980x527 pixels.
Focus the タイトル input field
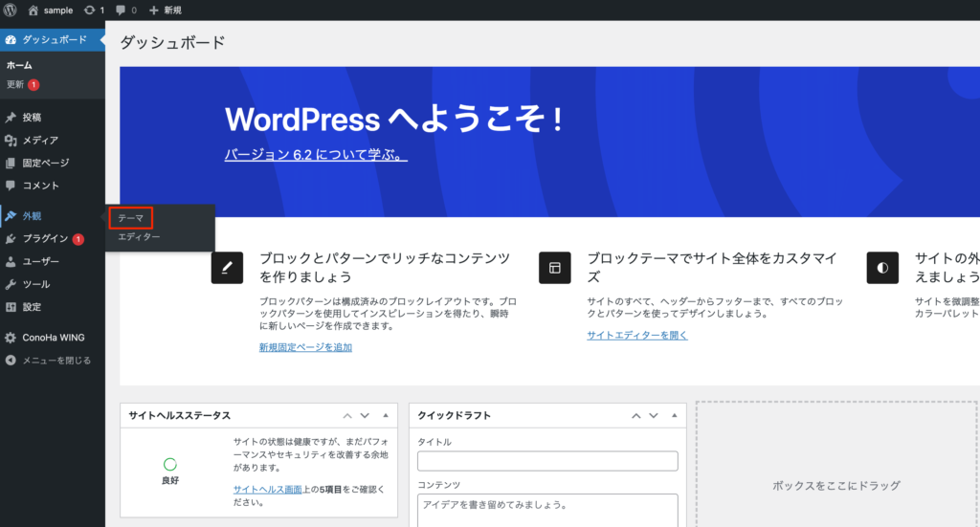[x=547, y=461]
